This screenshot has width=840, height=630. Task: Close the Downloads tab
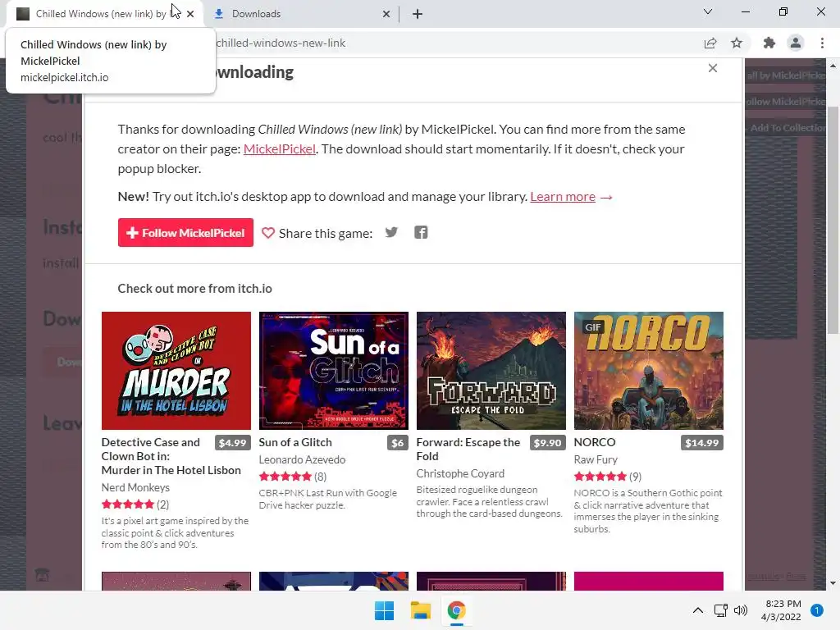[386, 14]
